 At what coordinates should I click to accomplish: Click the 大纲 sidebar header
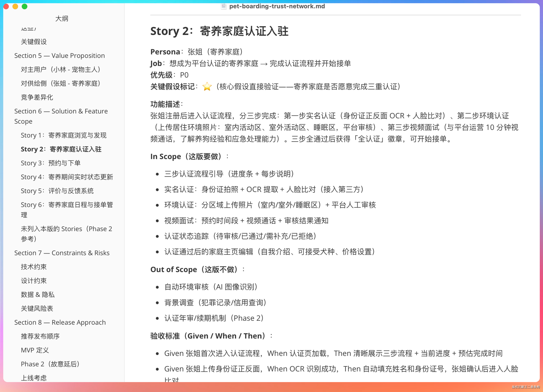[62, 18]
